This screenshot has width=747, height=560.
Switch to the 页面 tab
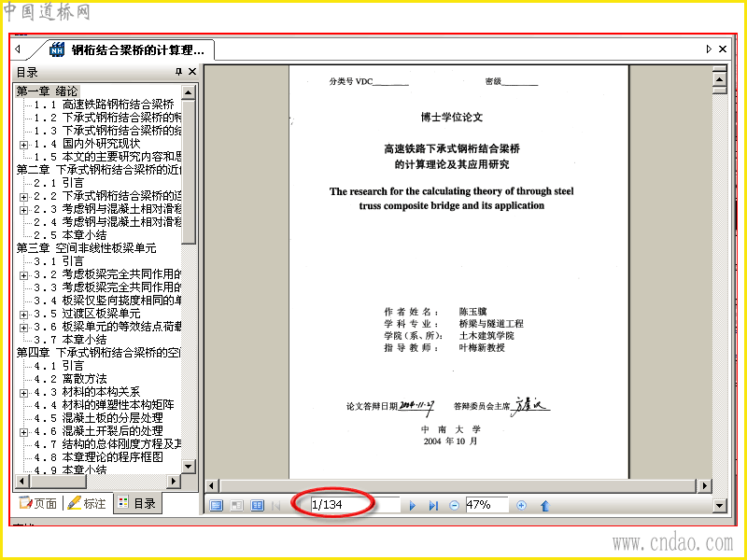click(x=38, y=503)
